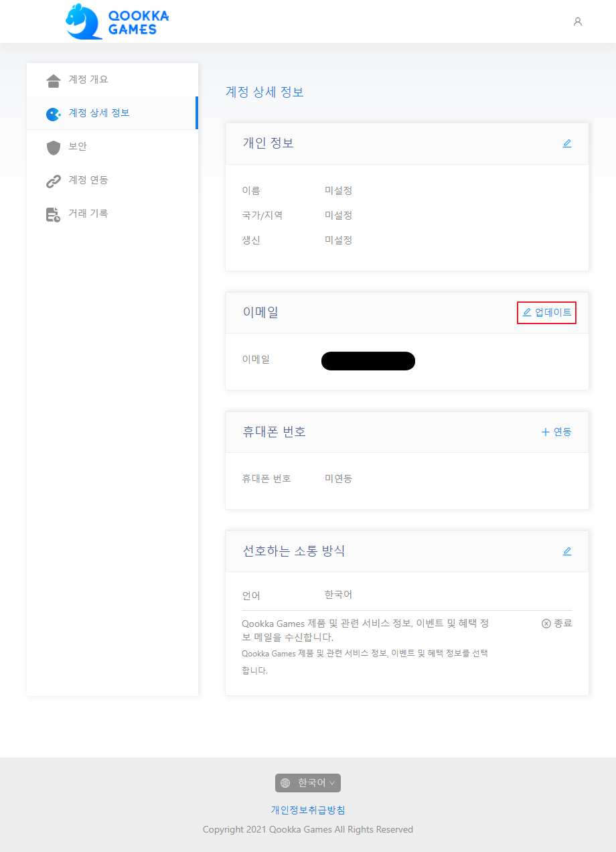Click the redacted email address field
This screenshot has height=852, width=616.
click(368, 361)
